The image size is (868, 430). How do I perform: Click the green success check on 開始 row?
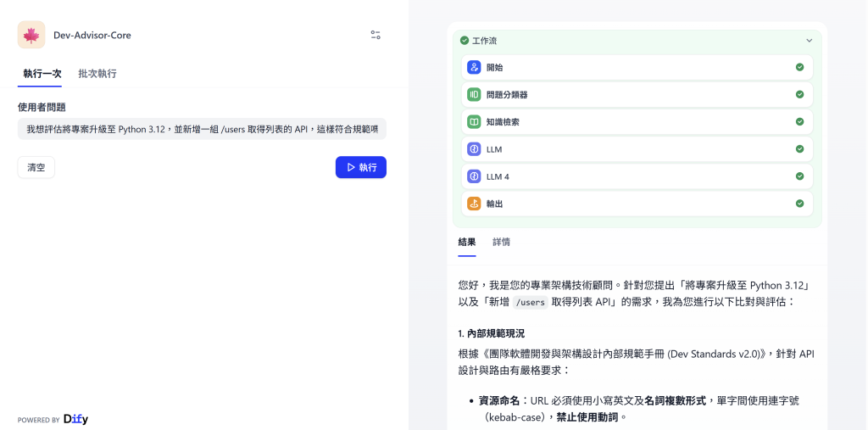click(x=799, y=67)
